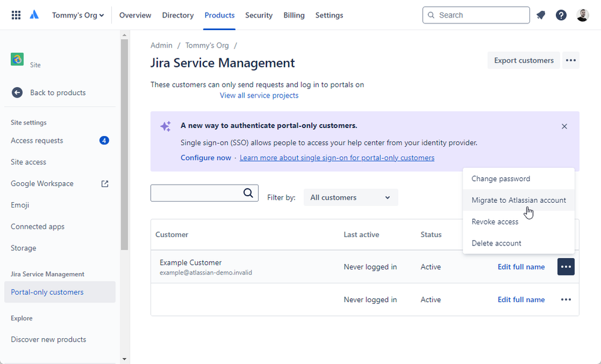Open more actions menu beside Export customers
The image size is (601, 364).
(x=571, y=60)
